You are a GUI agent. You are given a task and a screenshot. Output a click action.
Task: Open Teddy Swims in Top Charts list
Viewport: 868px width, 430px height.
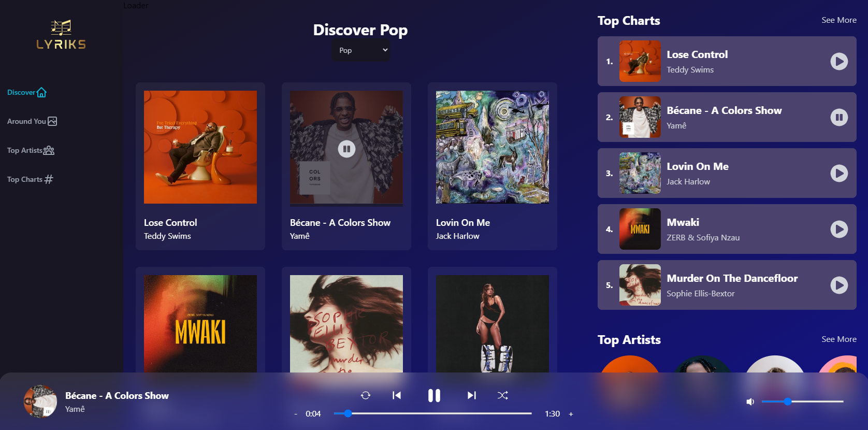pos(690,70)
